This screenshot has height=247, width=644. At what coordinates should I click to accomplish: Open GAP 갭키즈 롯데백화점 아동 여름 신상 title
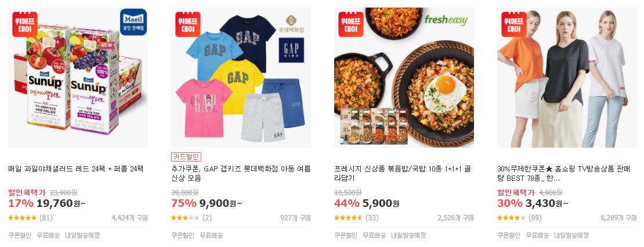[x=241, y=173]
